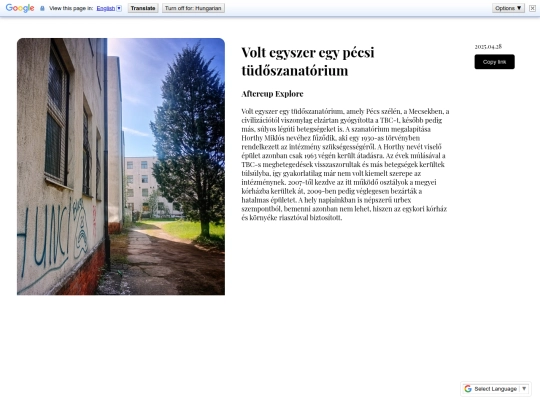
Task: Click the Aftercup Explore subtitle
Action: (x=272, y=94)
